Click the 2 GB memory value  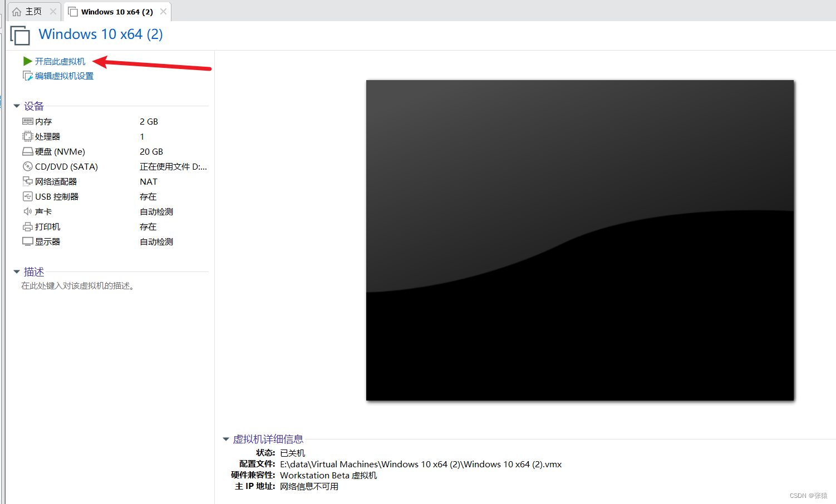[x=149, y=121]
